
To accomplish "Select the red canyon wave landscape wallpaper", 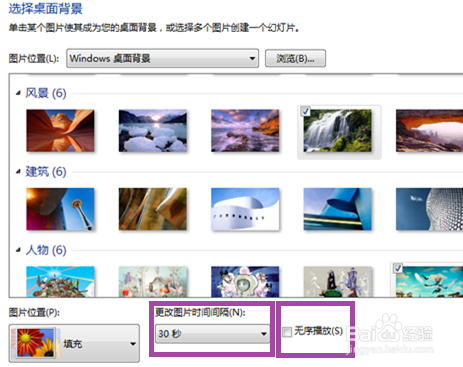I will click(60, 131).
